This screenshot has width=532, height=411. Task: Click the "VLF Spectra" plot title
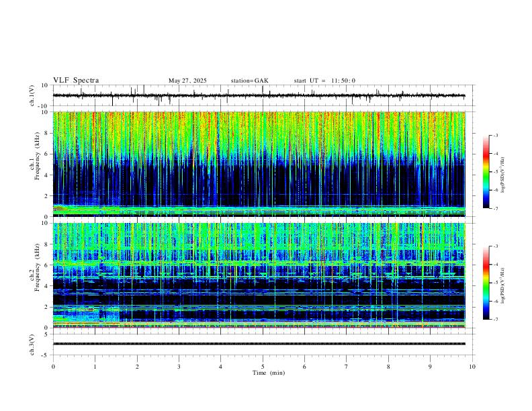(x=76, y=81)
